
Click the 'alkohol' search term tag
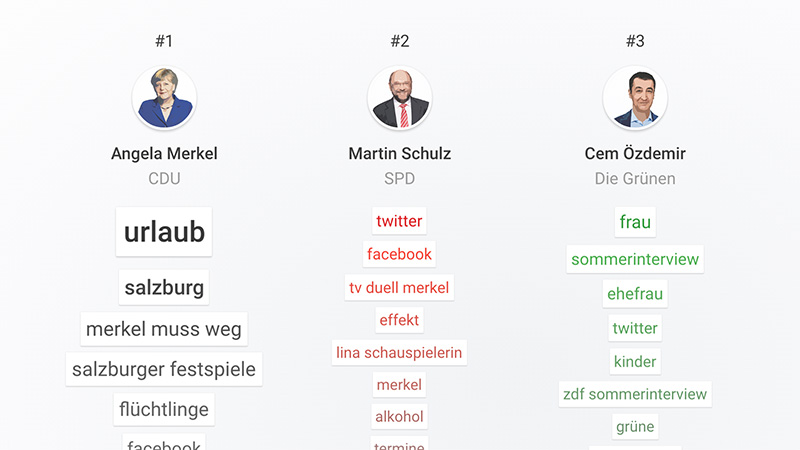[399, 416]
